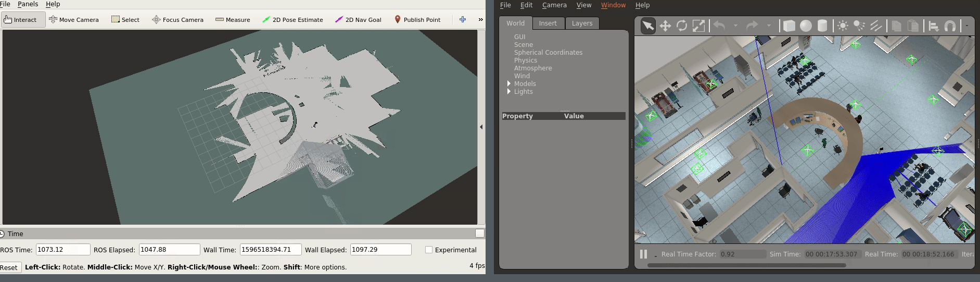This screenshot has width=980, height=282.
Task: Switch to the Layers tab
Action: 582,23
